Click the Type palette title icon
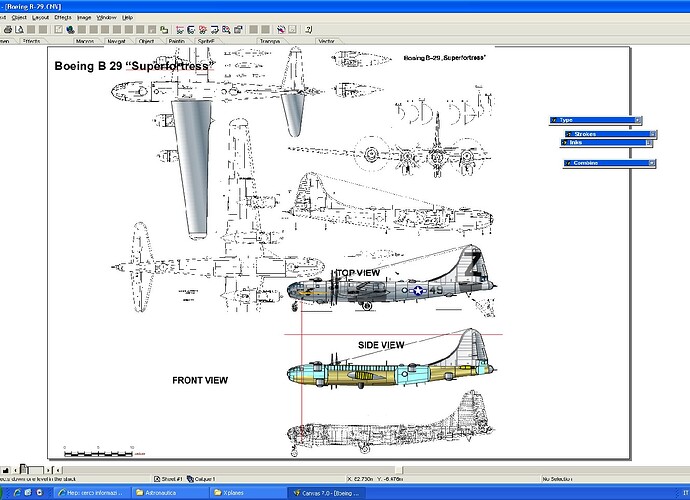Image resolution: width=690 pixels, height=500 pixels. pyautogui.click(x=554, y=120)
